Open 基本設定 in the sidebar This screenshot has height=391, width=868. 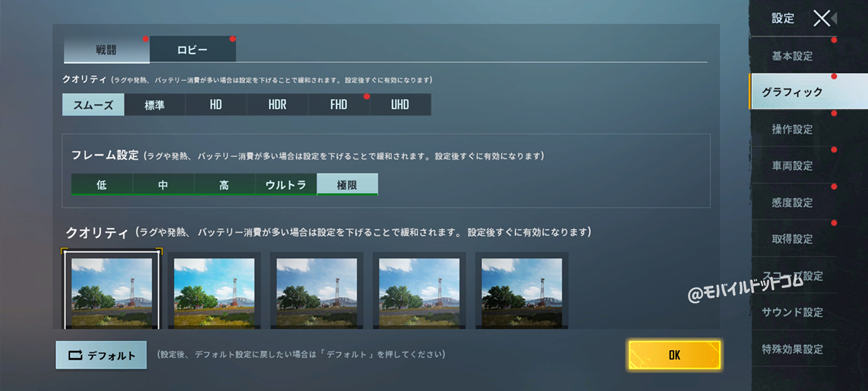coord(793,56)
